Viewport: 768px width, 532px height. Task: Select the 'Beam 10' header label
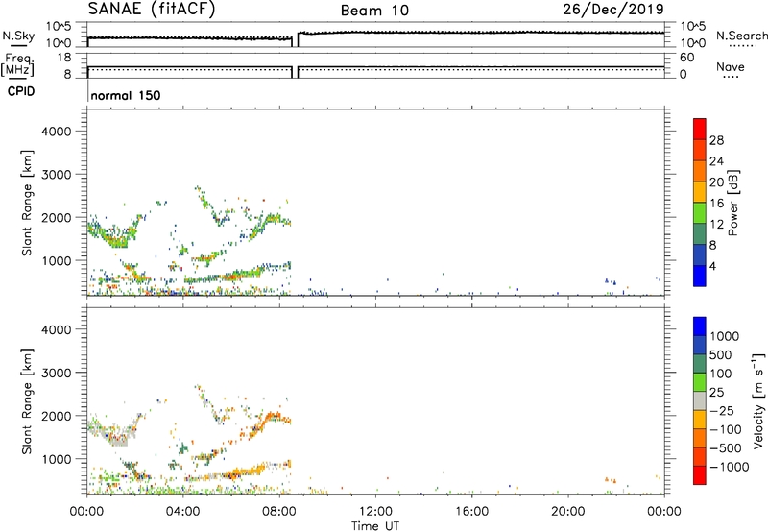tap(374, 11)
